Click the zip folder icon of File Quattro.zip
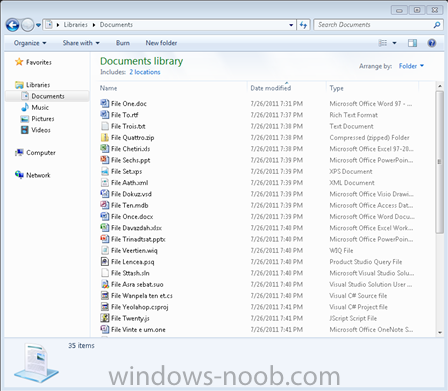The image size is (448, 391). pos(105,137)
